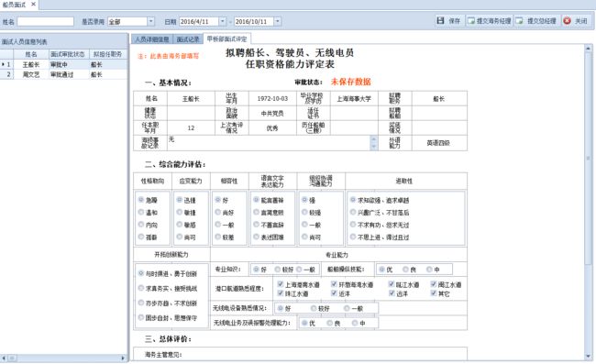Select 表述困难 expression ability radio
This screenshot has width=596, height=364.
click(x=257, y=237)
